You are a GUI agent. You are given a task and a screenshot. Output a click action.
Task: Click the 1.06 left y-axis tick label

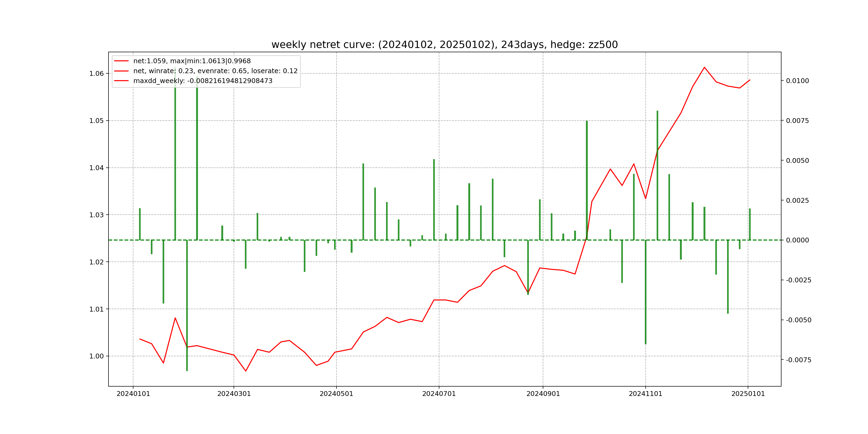(x=96, y=73)
